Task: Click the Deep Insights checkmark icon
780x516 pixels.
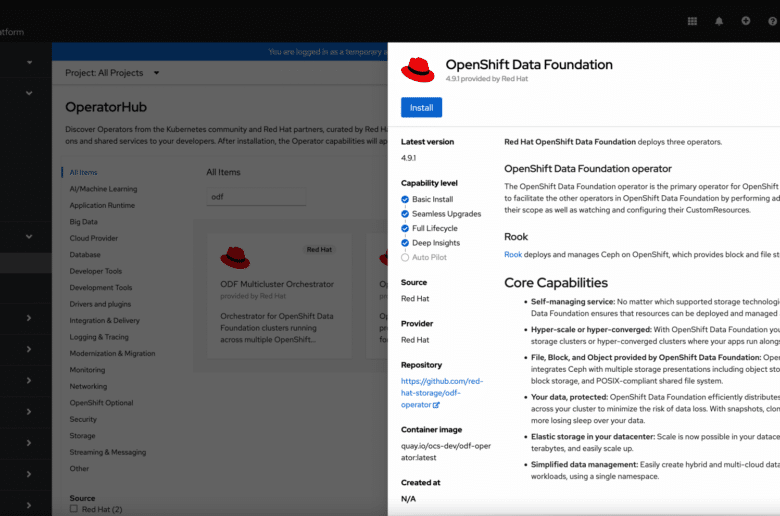Action: pos(405,243)
